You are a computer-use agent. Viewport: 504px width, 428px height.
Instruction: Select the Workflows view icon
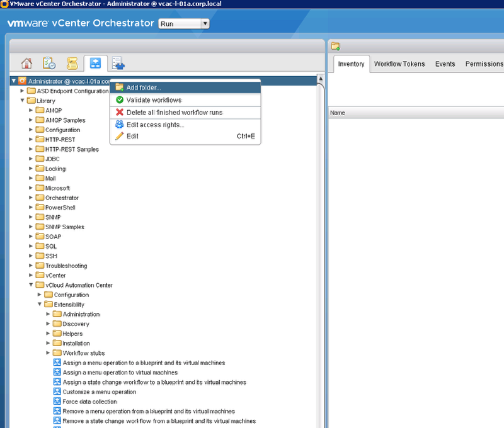[96, 63]
